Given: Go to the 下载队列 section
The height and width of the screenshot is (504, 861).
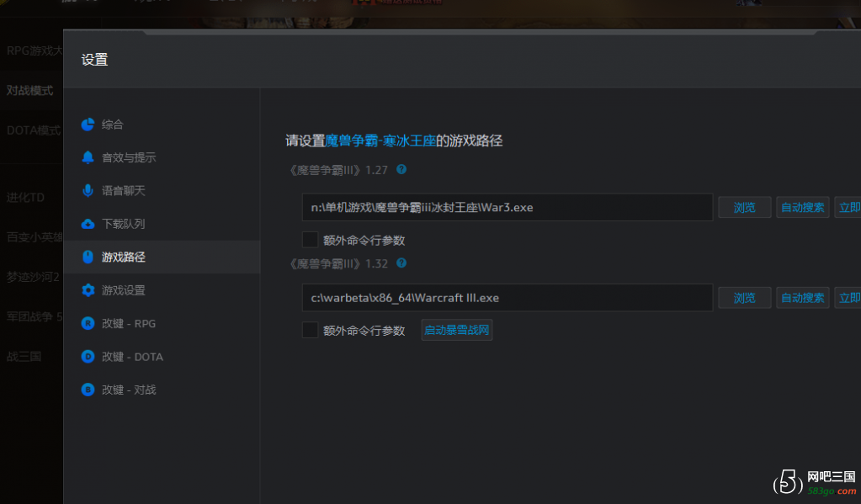Looking at the screenshot, I should coord(162,224).
